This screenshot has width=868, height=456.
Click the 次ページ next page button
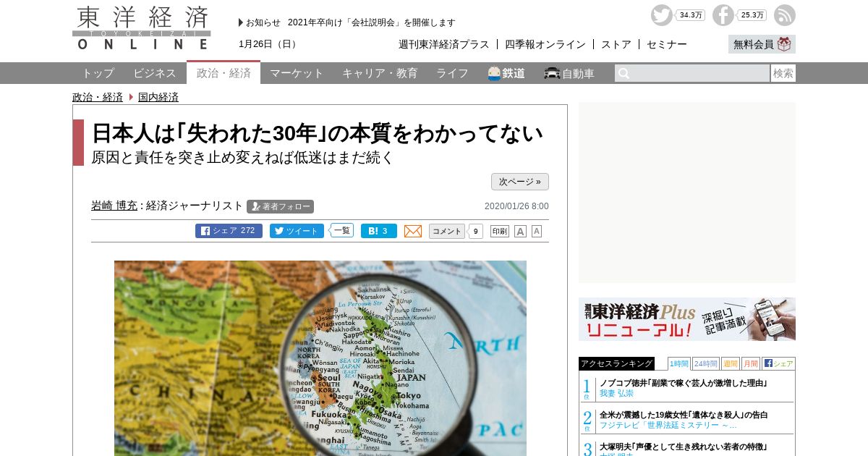pyautogui.click(x=520, y=182)
